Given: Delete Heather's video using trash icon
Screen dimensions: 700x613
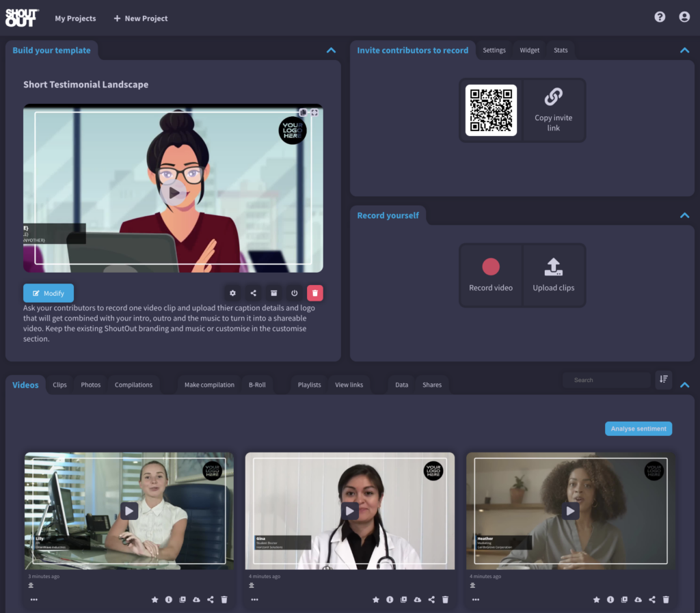Looking at the screenshot, I should [x=666, y=599].
